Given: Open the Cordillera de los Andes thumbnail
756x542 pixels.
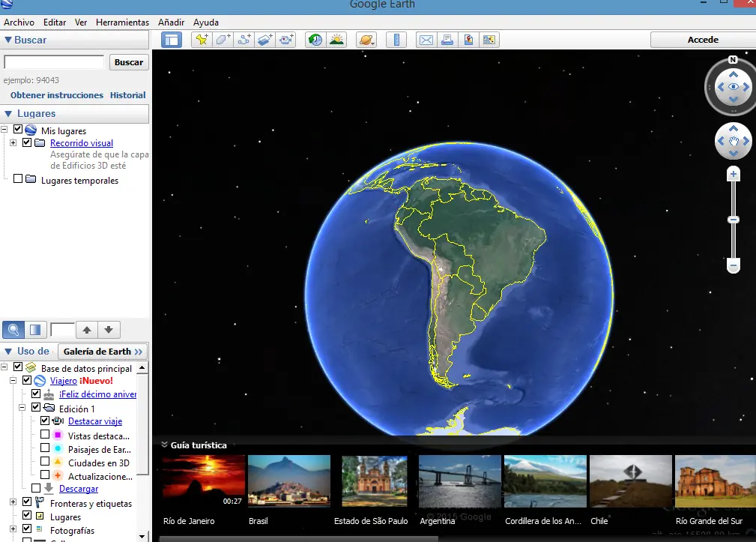Looking at the screenshot, I should [x=545, y=481].
